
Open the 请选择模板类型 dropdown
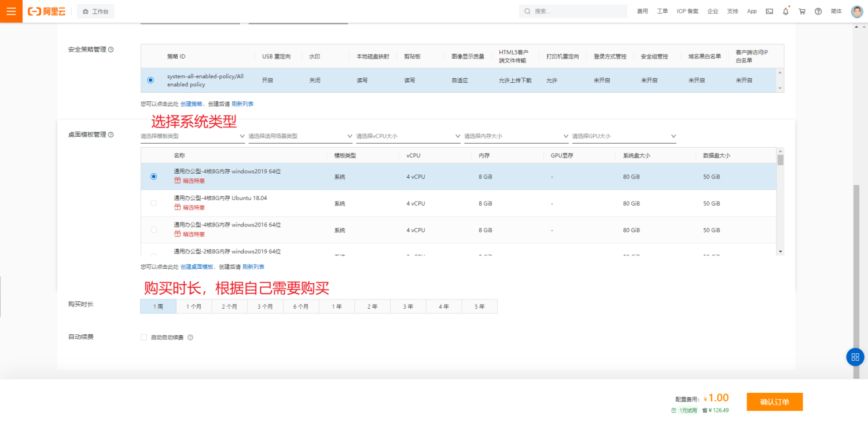(193, 136)
